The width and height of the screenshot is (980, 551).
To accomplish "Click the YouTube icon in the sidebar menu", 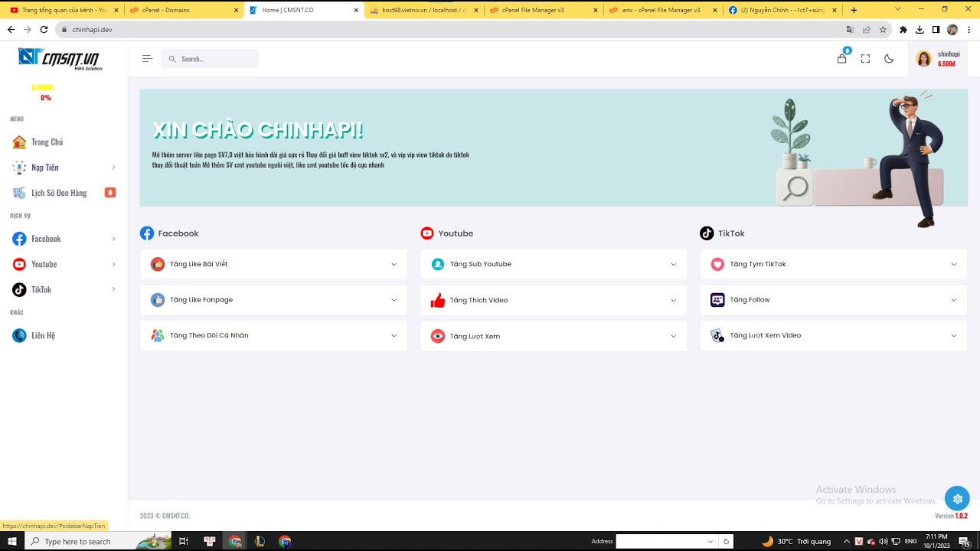I will 19,264.
